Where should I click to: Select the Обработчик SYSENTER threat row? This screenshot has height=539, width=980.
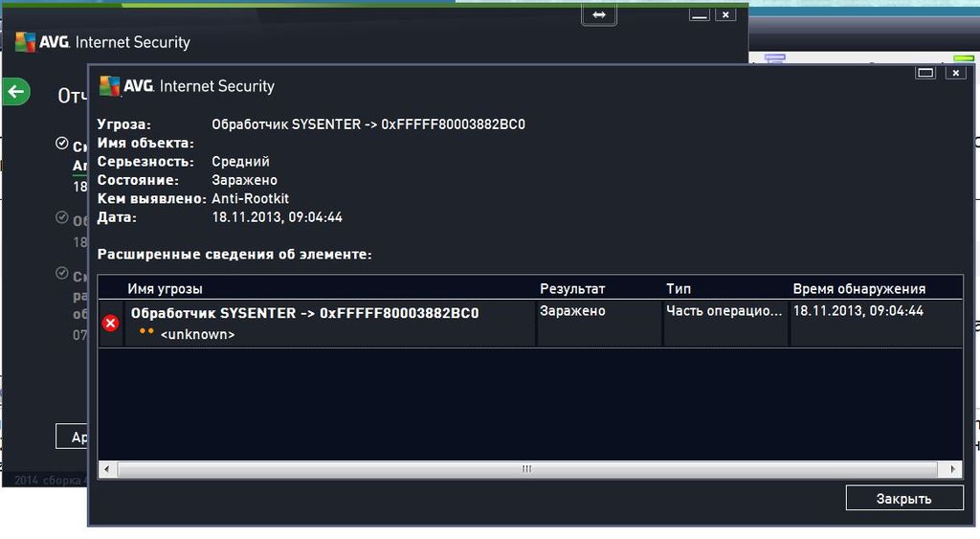click(304, 313)
